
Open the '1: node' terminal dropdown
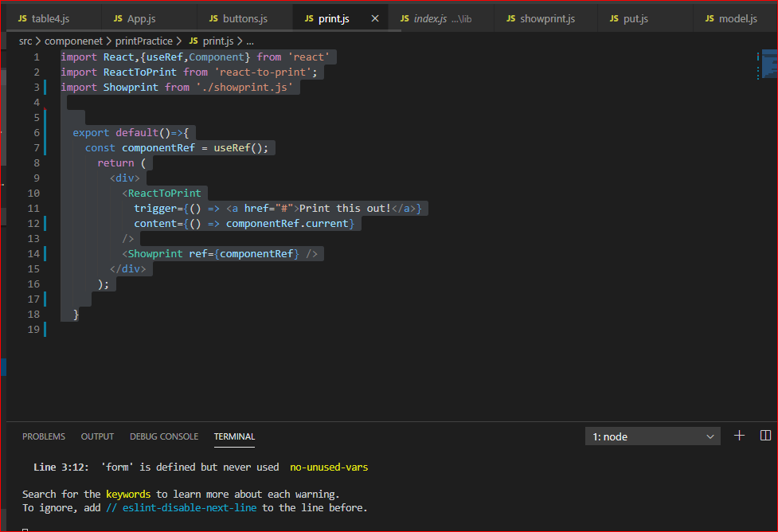pyautogui.click(x=652, y=436)
